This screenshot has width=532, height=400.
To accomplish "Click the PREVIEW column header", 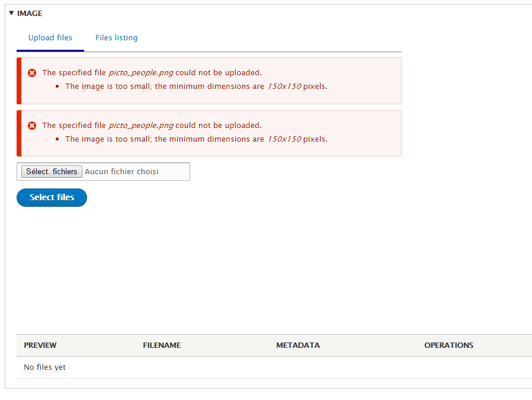I will pos(40,345).
